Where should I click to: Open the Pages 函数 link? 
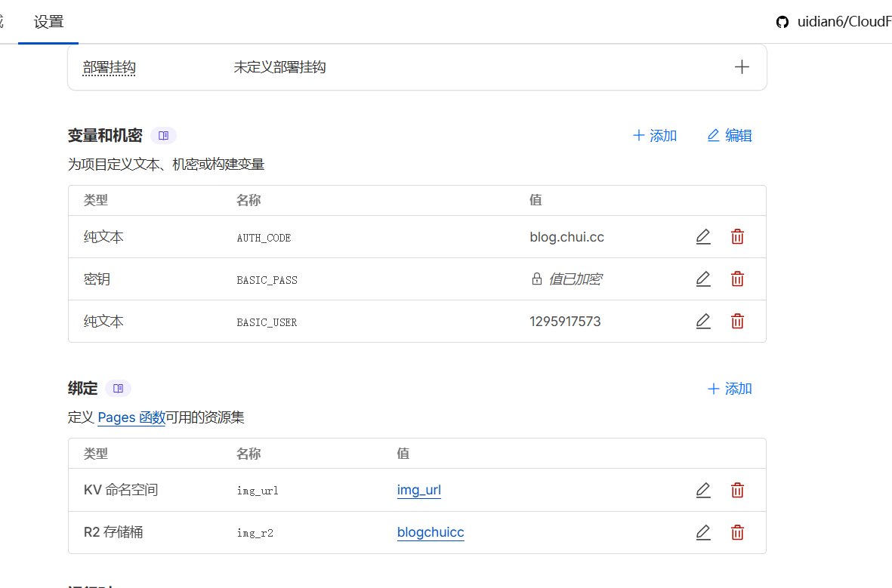tap(131, 417)
